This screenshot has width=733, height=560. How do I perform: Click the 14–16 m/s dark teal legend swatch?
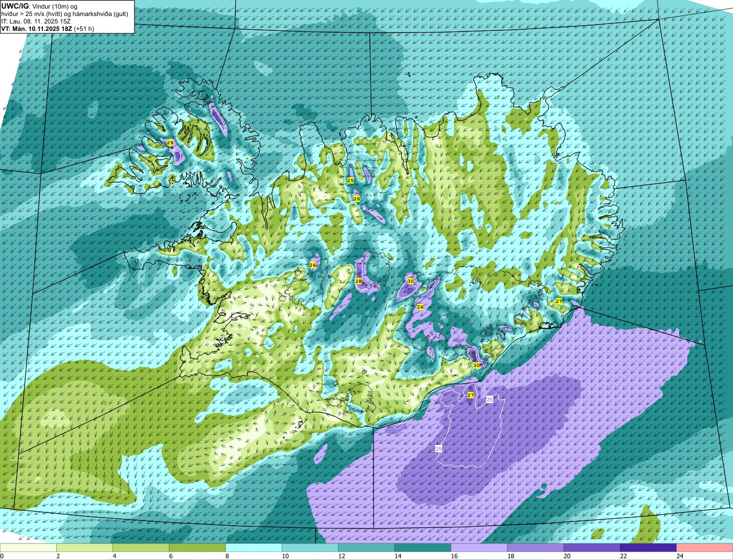tap(424, 548)
